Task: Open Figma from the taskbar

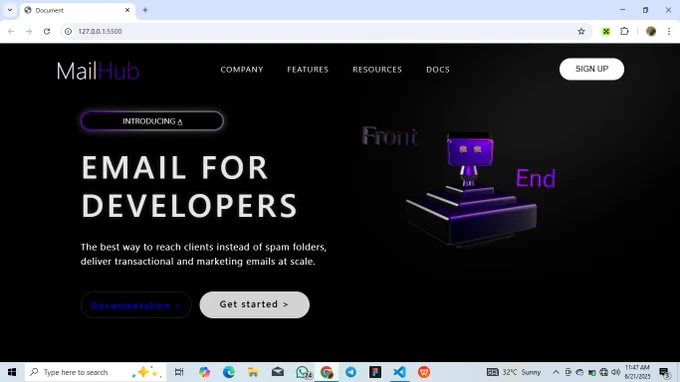Action: 375,372
